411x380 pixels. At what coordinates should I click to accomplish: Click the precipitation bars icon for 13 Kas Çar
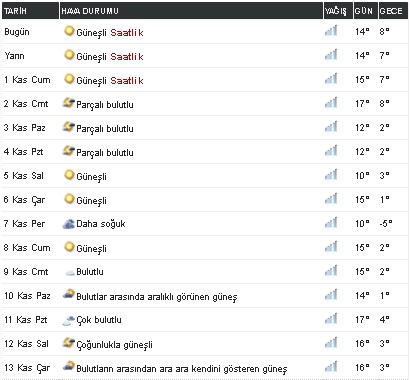coord(331,367)
